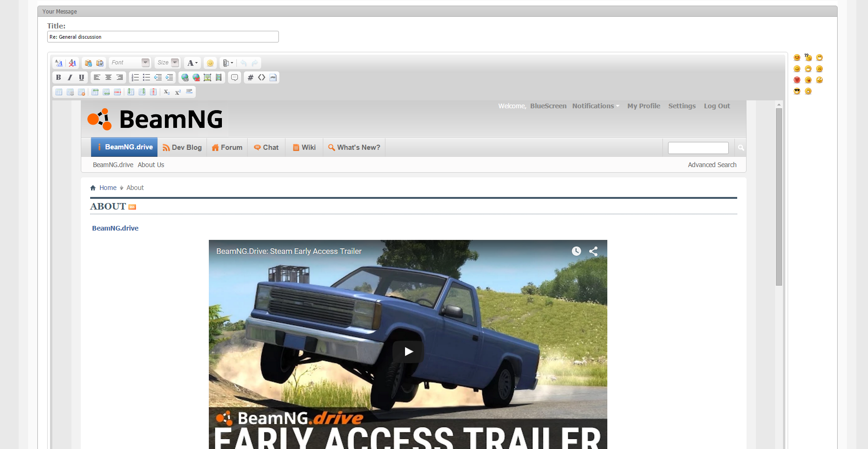The height and width of the screenshot is (449, 868).
Task: Select the Forum tab
Action: [x=227, y=147]
